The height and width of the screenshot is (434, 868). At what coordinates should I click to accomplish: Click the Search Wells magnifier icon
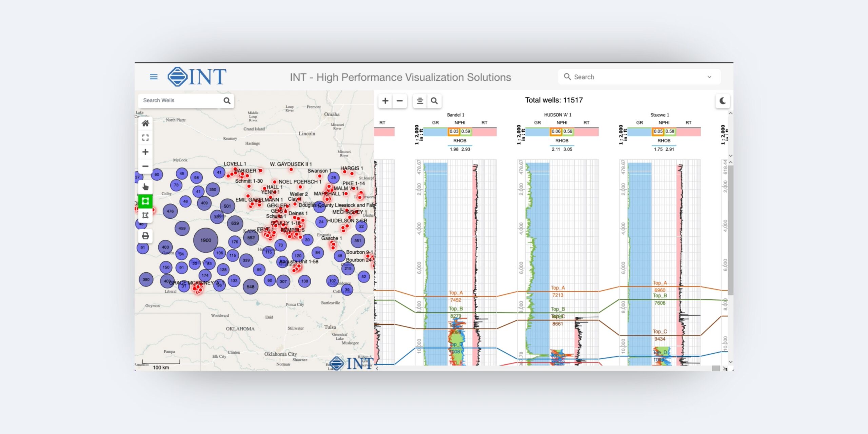227,101
